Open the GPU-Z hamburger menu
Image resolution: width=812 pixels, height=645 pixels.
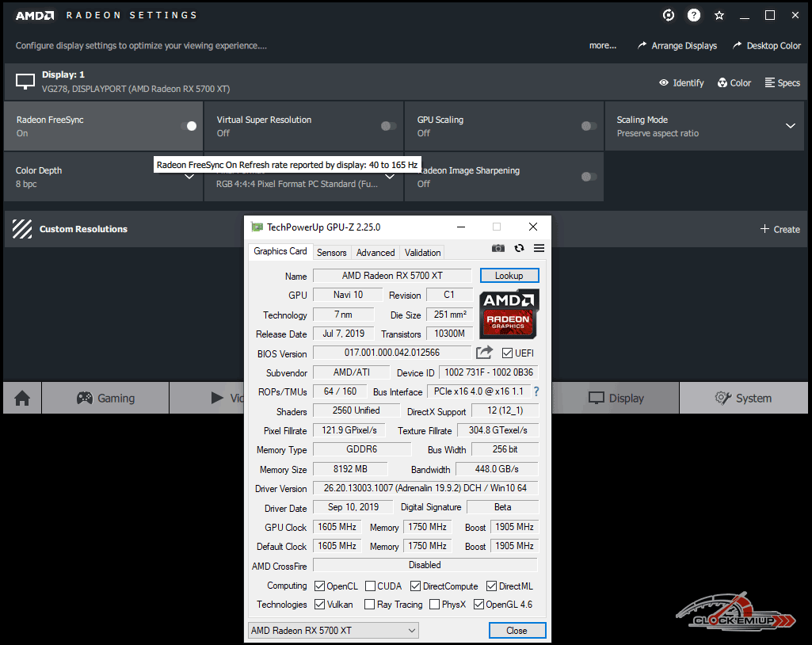539,248
